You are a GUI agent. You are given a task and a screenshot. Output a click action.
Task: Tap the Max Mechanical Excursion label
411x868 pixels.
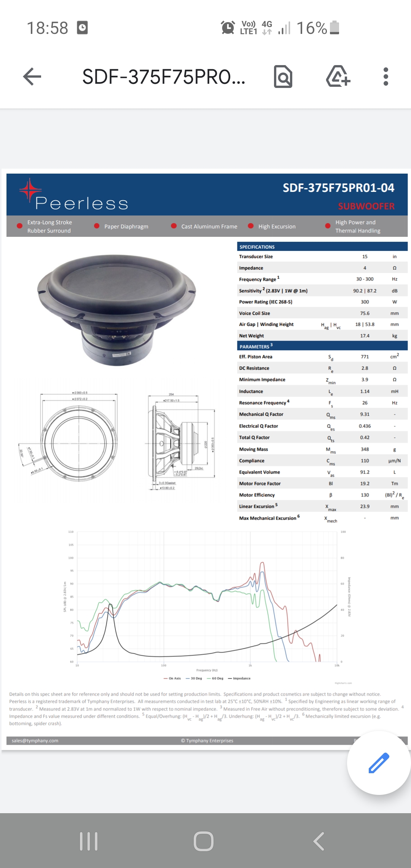pos(268,518)
